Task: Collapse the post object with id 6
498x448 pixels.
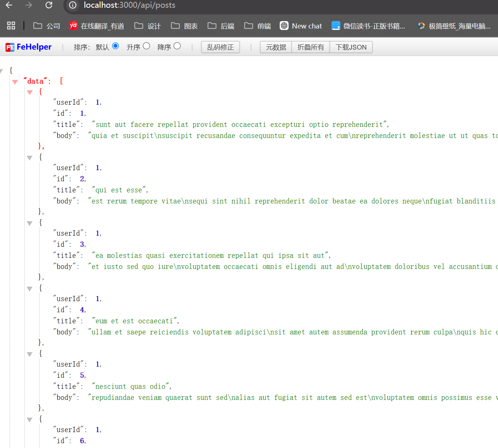Action: click(x=30, y=420)
